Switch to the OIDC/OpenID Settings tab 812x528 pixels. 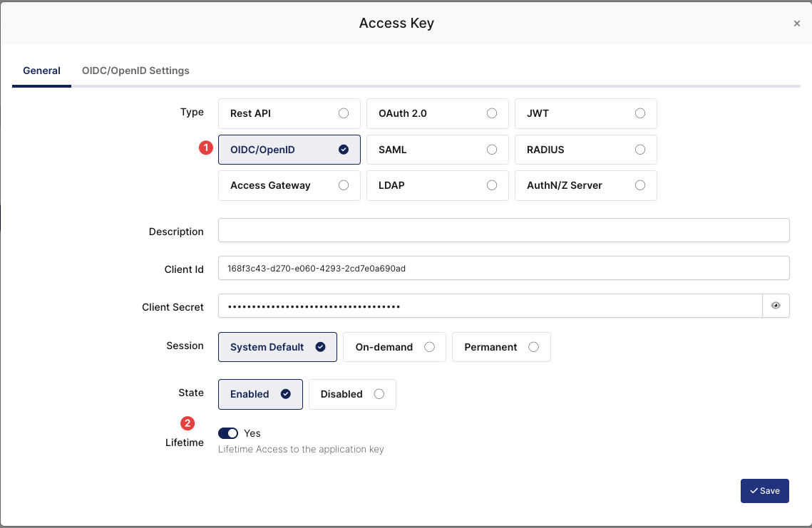pos(135,71)
